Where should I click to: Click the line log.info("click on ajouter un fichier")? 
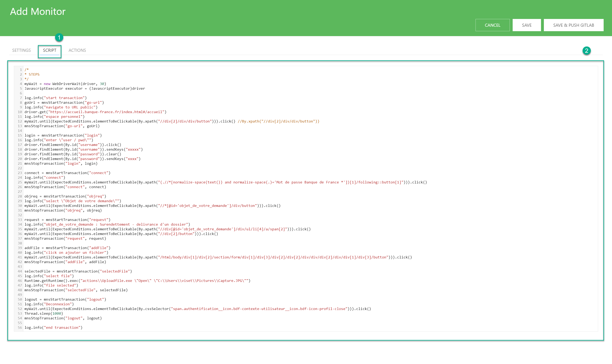[x=66, y=252]
